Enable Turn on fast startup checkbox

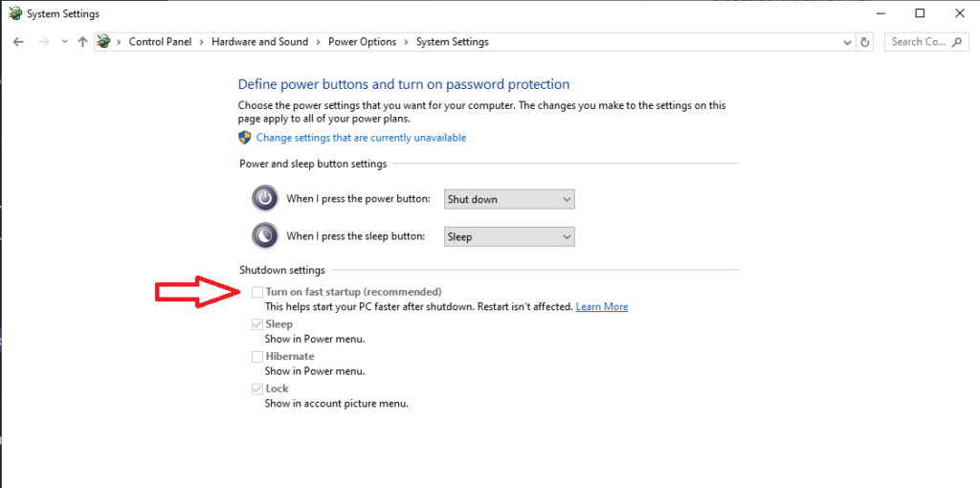(x=256, y=292)
